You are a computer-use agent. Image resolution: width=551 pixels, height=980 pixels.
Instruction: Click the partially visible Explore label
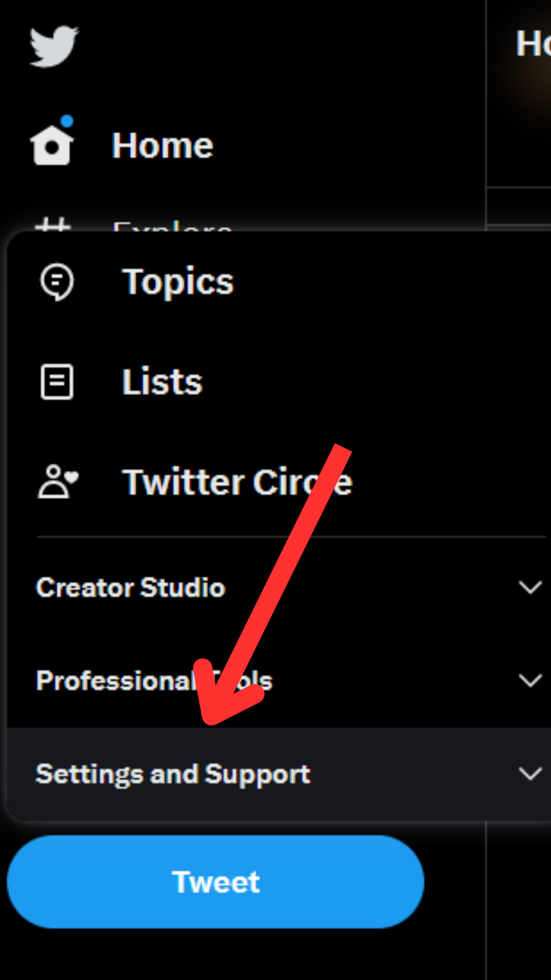(x=172, y=226)
